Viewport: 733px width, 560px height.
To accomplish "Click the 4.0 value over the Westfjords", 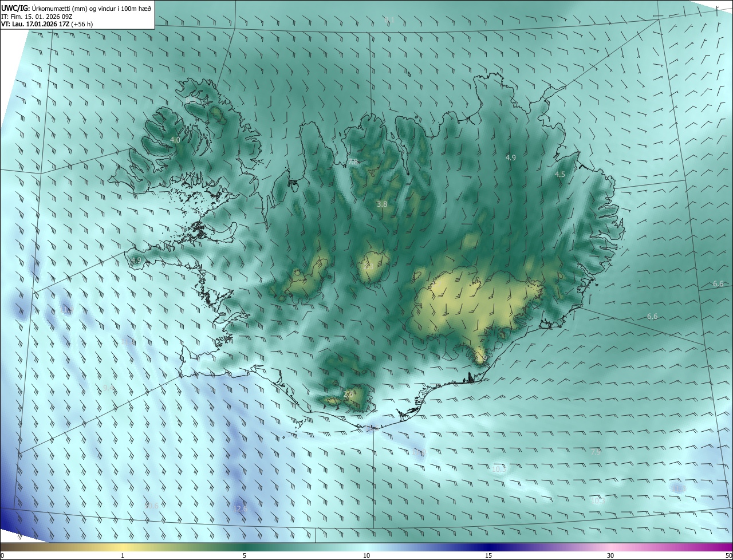I will click(x=175, y=140).
